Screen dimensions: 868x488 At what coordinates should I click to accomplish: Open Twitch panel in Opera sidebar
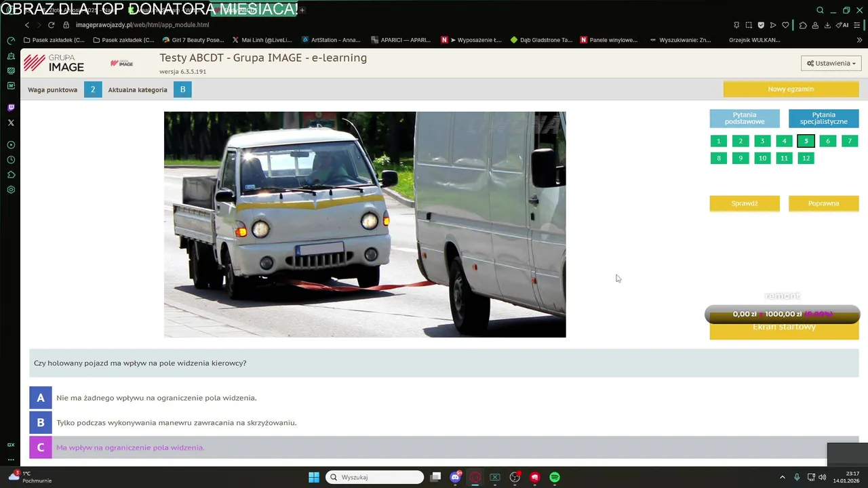(11, 108)
